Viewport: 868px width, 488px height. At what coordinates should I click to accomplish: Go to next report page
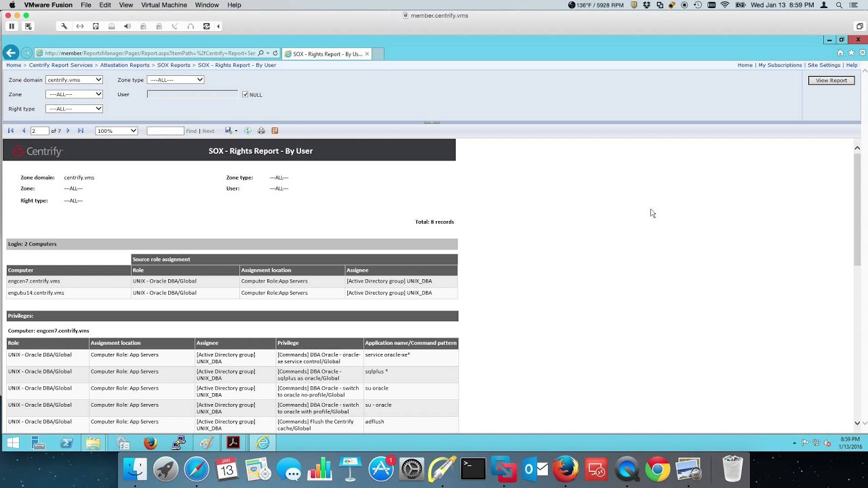68,131
